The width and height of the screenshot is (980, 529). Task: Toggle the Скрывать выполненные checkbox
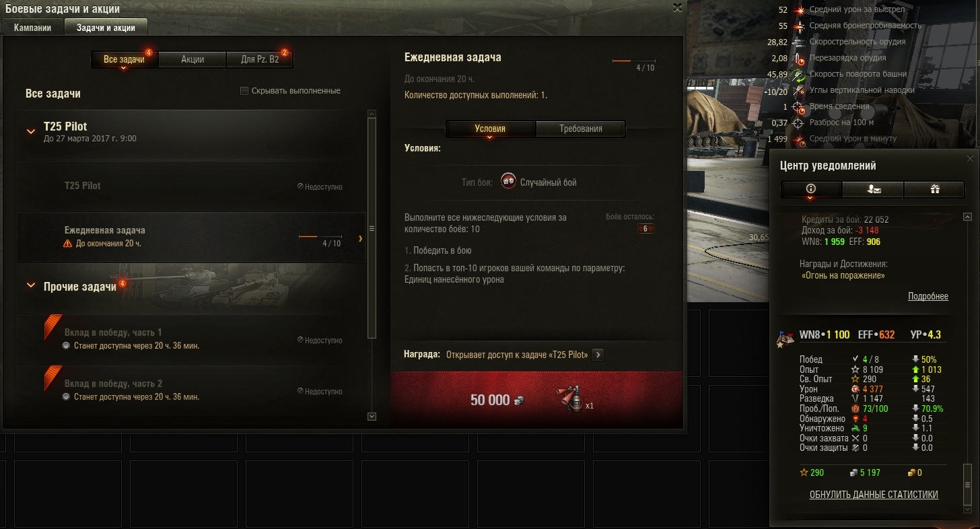244,91
